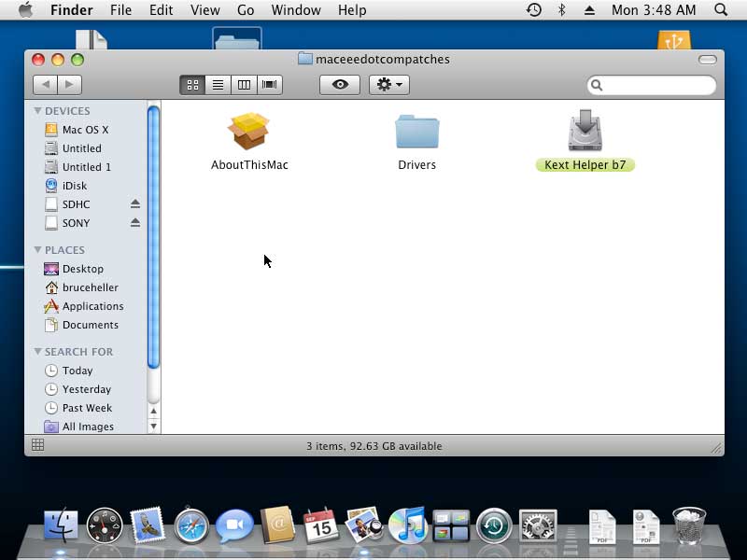747x560 pixels.
Task: Open System Preferences from the Dock
Action: (x=538, y=525)
